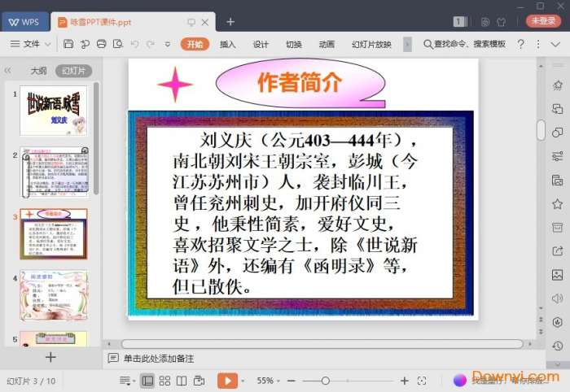Switch to Normal view in status bar

click(x=147, y=381)
